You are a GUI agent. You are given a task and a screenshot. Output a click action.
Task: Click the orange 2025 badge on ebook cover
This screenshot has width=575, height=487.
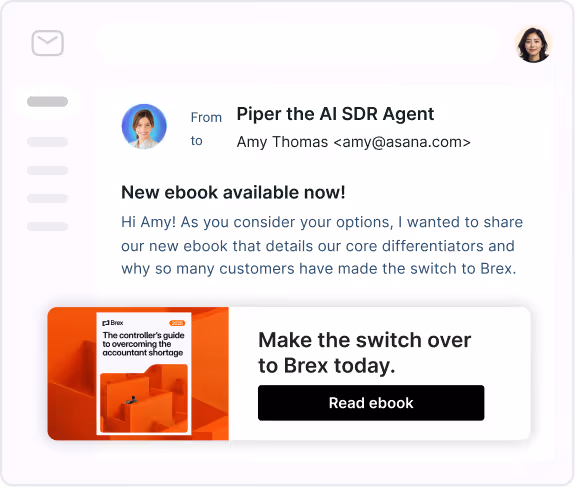[177, 323]
